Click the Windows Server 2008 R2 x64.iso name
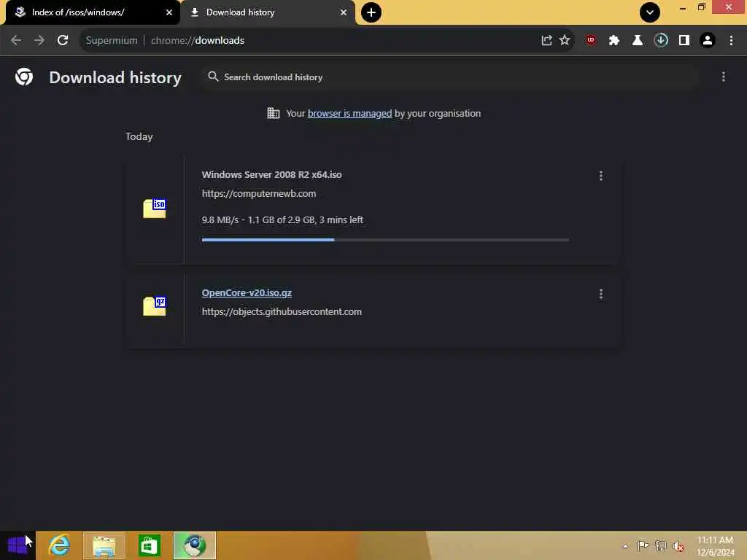The height and width of the screenshot is (560, 747). (271, 175)
